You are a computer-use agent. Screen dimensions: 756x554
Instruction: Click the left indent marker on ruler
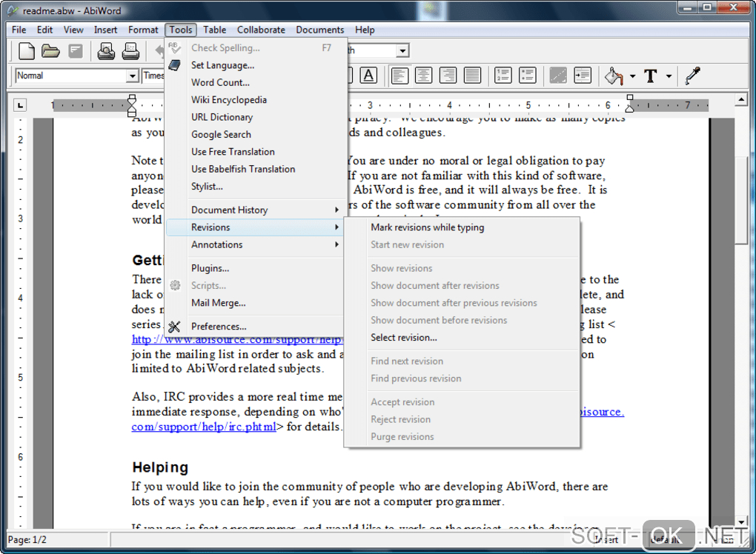click(132, 105)
